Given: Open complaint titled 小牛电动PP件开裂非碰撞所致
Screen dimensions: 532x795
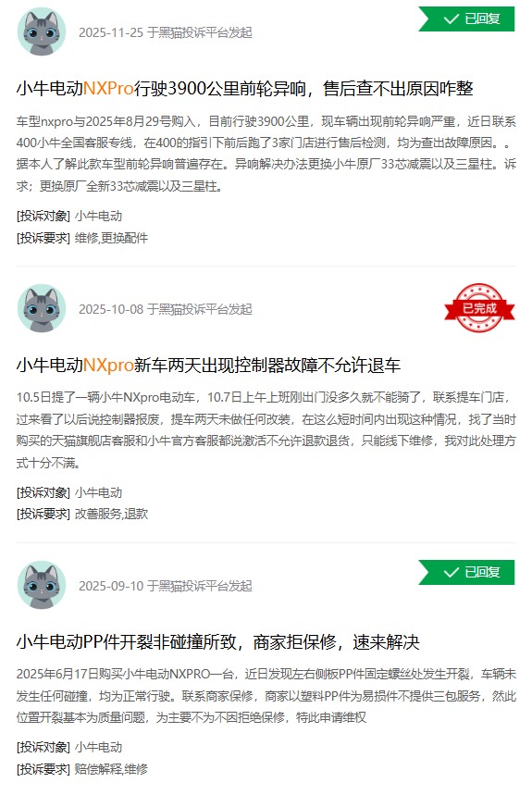Looking at the screenshot, I should click(217, 642).
